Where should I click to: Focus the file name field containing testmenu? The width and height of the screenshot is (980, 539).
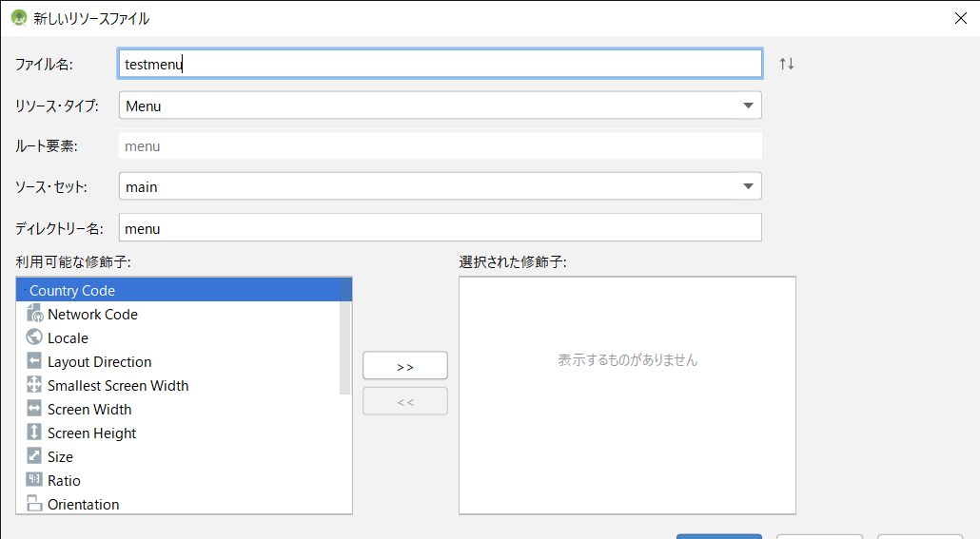(440, 64)
